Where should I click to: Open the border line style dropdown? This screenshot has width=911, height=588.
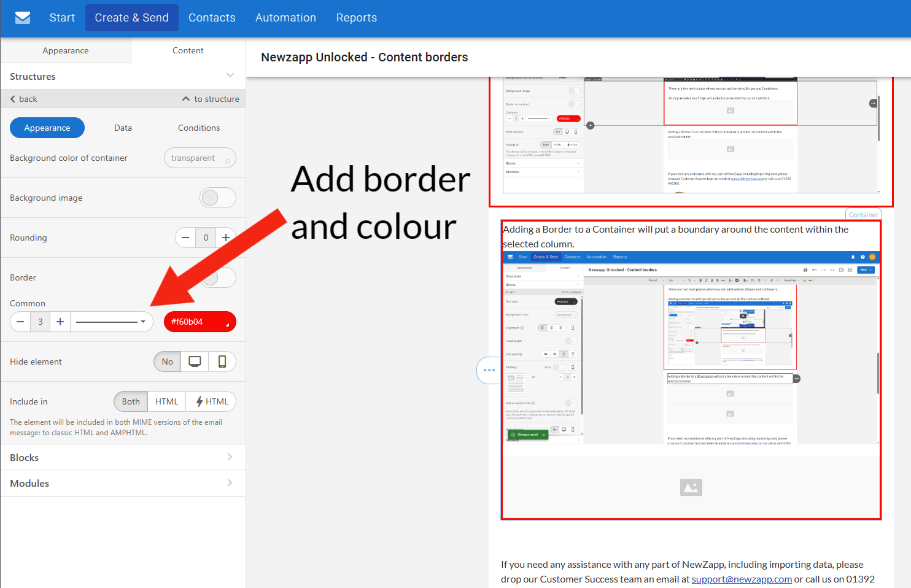click(x=111, y=322)
